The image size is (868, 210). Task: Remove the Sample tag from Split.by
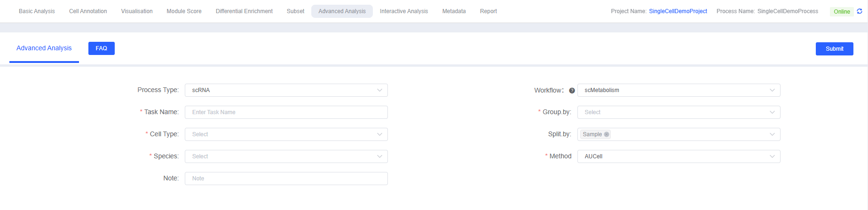click(x=607, y=134)
